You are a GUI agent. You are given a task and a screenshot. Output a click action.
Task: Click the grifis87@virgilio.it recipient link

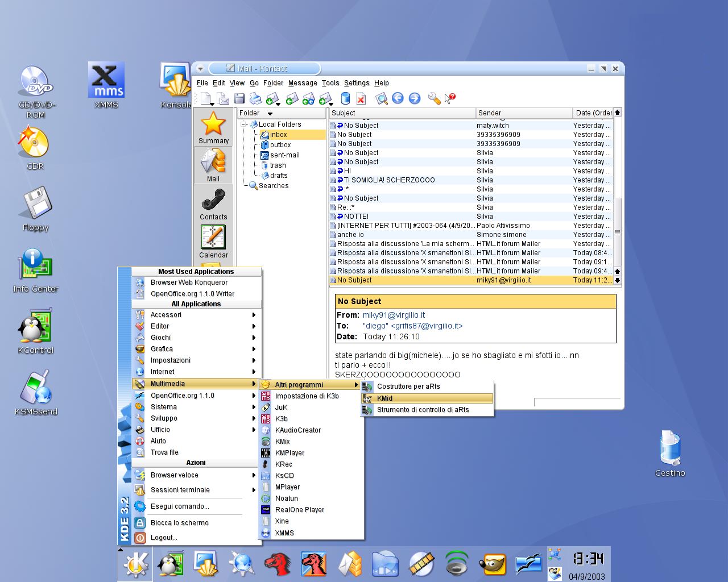[x=412, y=326]
